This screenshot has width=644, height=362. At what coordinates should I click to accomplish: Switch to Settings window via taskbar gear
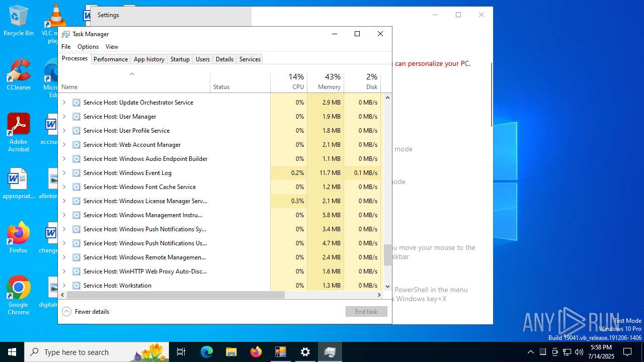[x=305, y=352]
